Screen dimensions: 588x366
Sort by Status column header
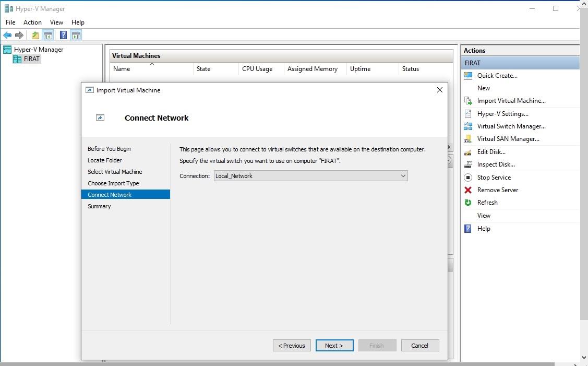(426, 69)
